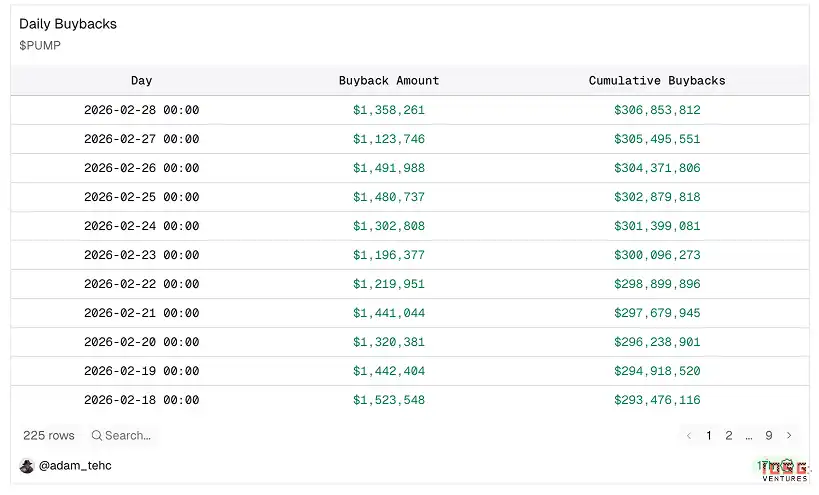Click the adam_tehc avatar icon

point(27,466)
